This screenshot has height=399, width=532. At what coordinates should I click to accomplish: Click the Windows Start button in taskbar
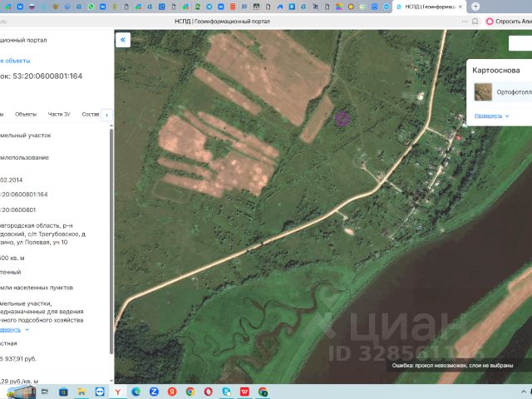(62, 392)
